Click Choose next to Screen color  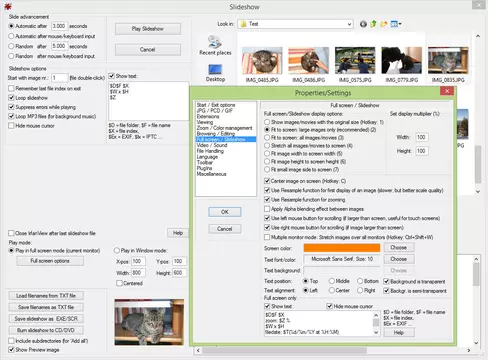click(x=399, y=248)
